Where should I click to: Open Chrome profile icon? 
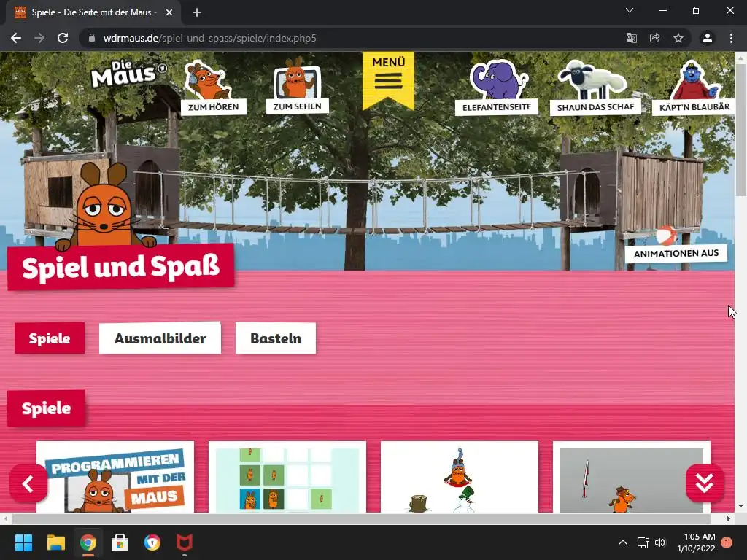tap(708, 38)
